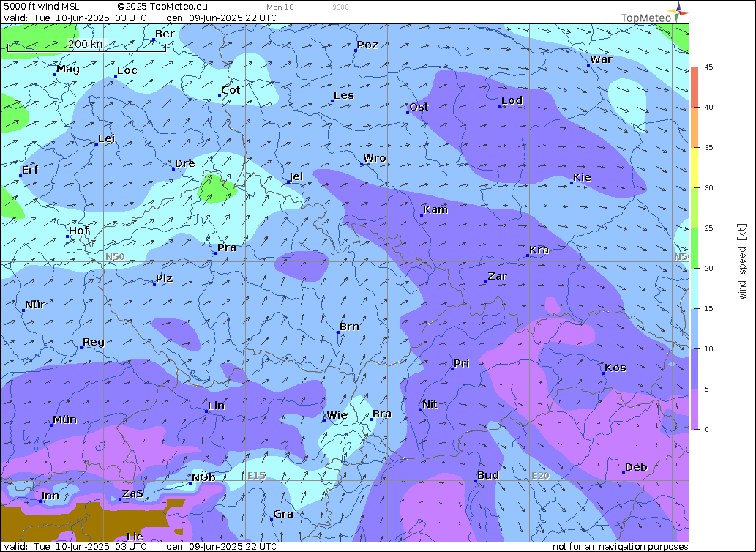
Task: Open the '©2025 TopMeteo.eu' copyright text
Action: (162, 7)
